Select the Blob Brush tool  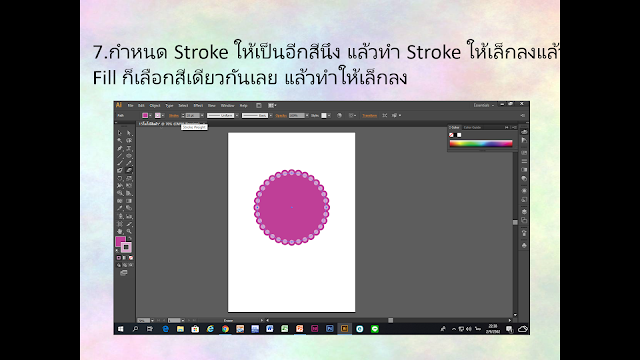click(120, 170)
